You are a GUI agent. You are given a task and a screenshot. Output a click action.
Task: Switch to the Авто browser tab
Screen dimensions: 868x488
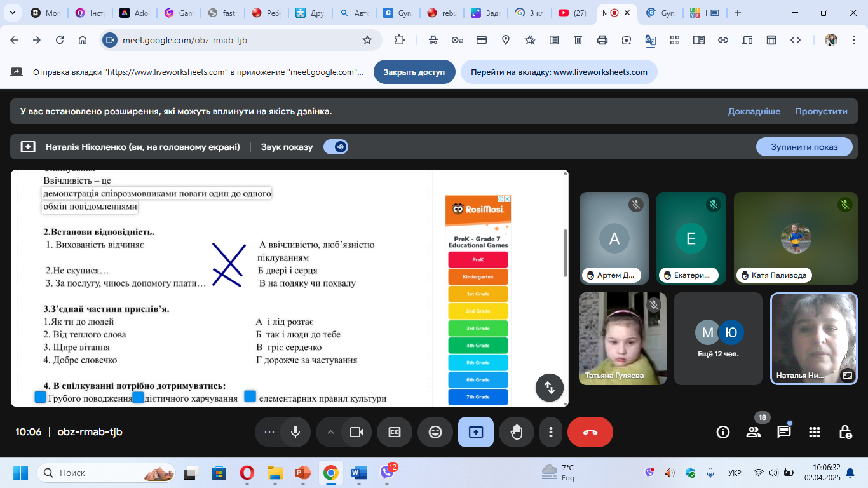click(354, 13)
